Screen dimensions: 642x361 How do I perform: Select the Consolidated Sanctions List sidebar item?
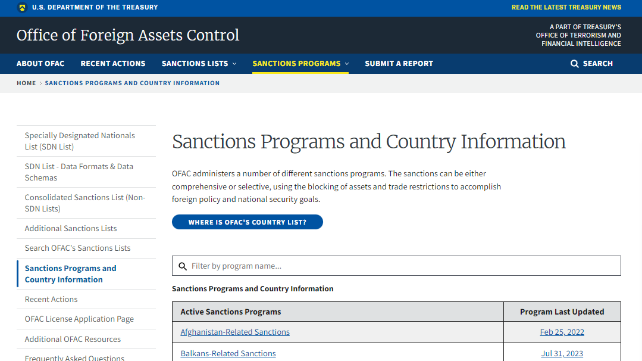tap(86, 203)
